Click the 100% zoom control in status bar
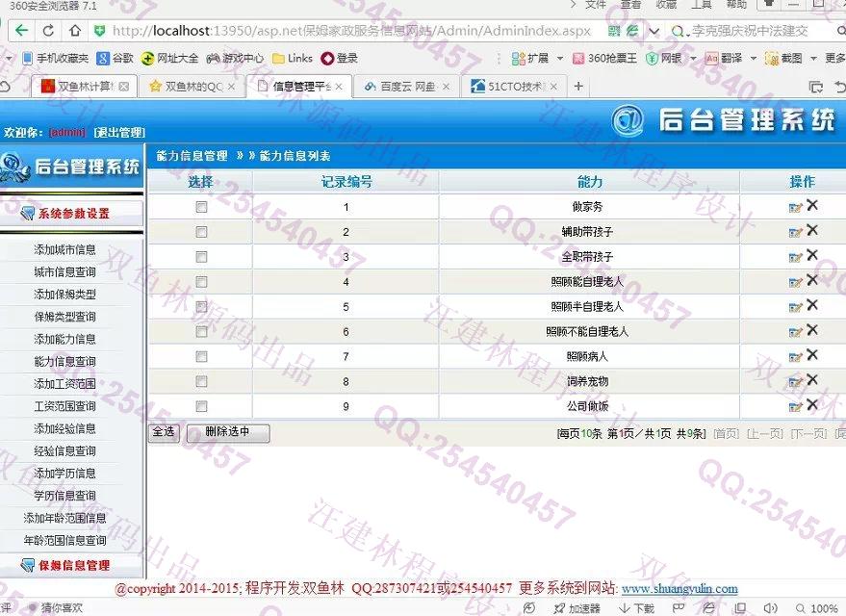The height and width of the screenshot is (616, 846). pos(823,608)
